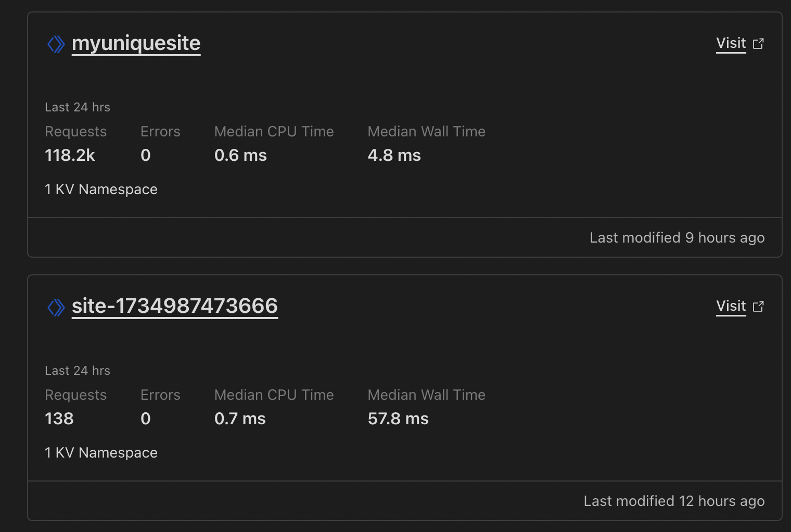Viewport: 791px width, 532px height.
Task: Select the 1 KV Namespace text under myuniquesite
Action: pyautogui.click(x=101, y=189)
